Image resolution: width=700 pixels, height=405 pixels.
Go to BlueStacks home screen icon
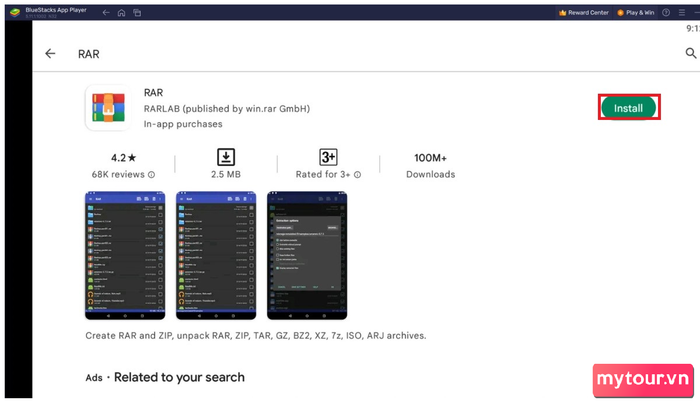121,13
